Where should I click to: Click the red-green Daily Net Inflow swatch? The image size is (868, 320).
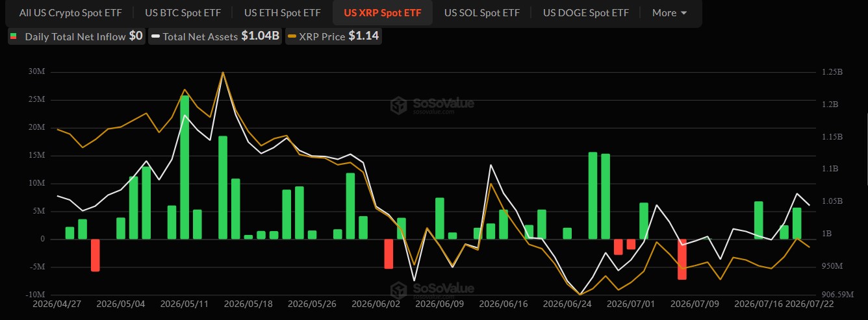14,37
